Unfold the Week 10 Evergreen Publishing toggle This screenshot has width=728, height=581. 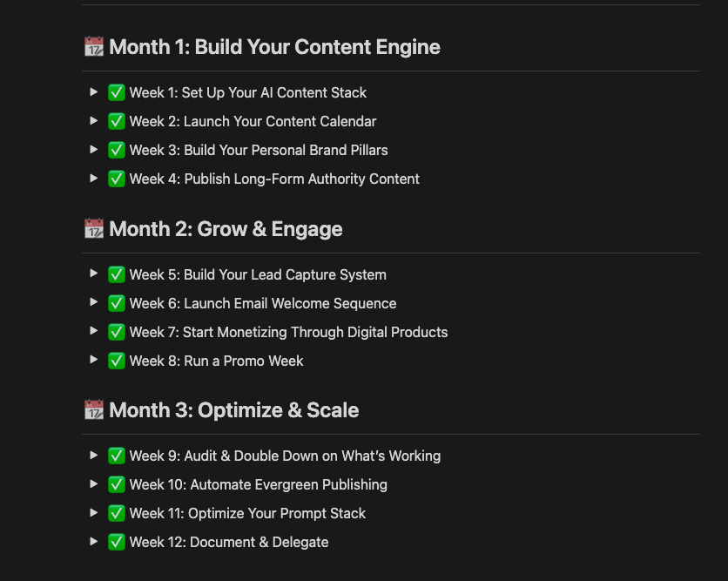tap(93, 484)
